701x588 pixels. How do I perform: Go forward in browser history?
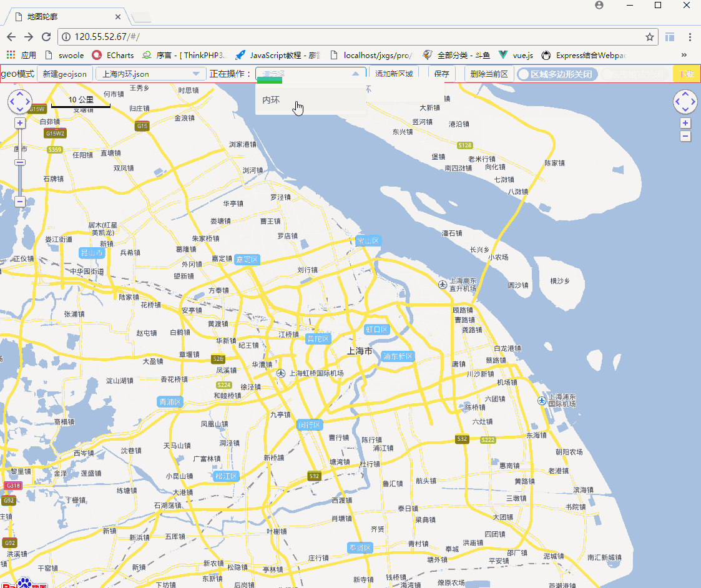[29, 37]
